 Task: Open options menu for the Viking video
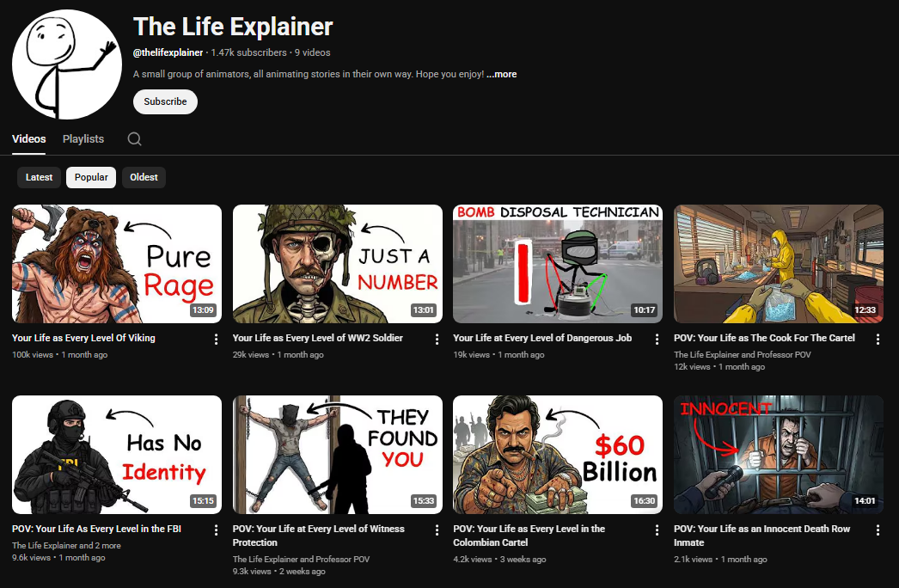tap(216, 339)
